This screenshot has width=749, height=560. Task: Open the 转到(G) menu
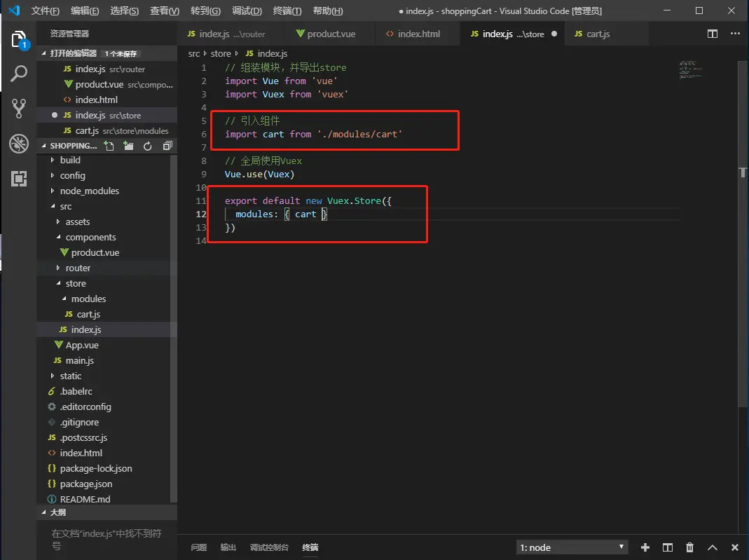tap(205, 11)
